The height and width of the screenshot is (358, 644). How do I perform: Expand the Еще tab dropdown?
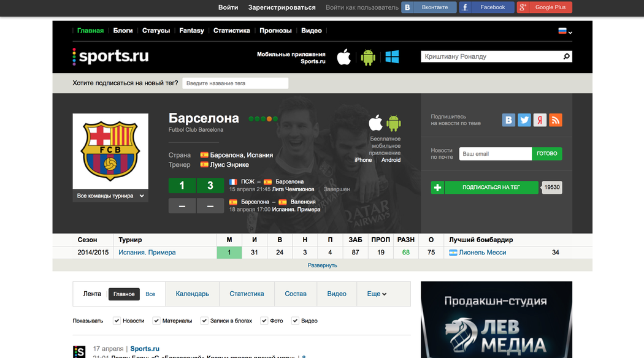pos(377,294)
